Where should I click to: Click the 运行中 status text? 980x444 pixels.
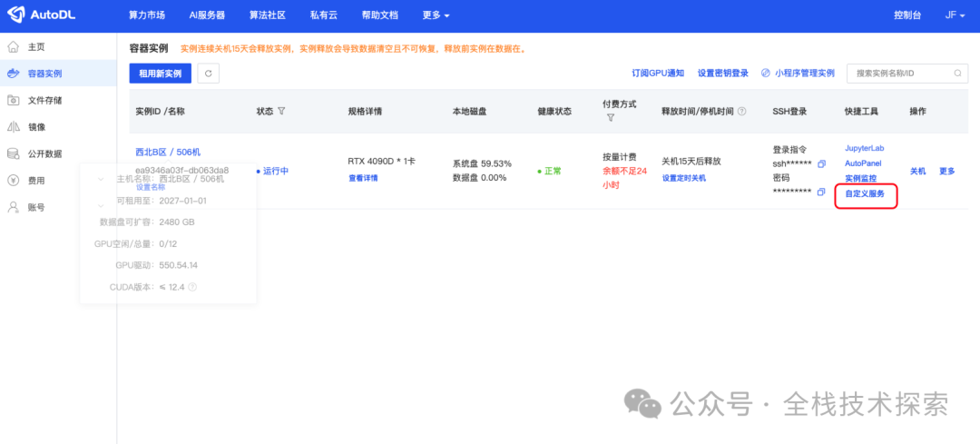[276, 171]
